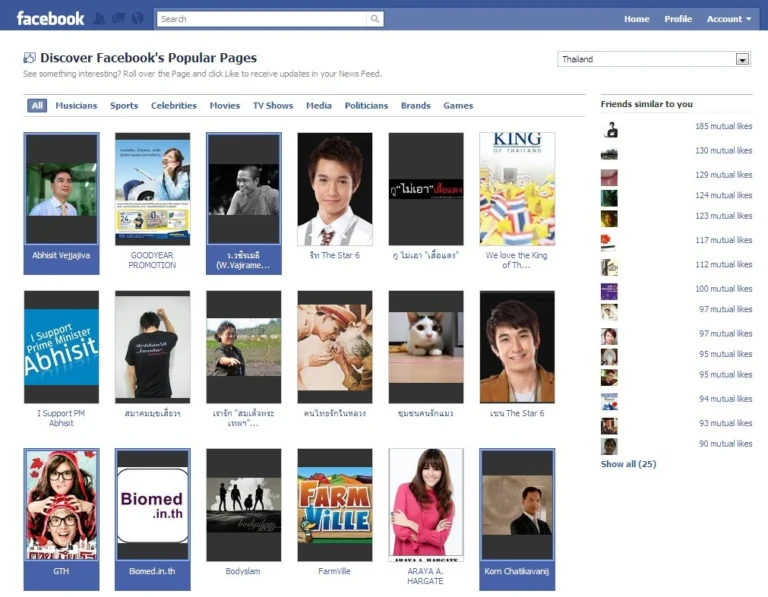Open friend avatar with 90 mutual likes
768x597 pixels.
[609, 447]
